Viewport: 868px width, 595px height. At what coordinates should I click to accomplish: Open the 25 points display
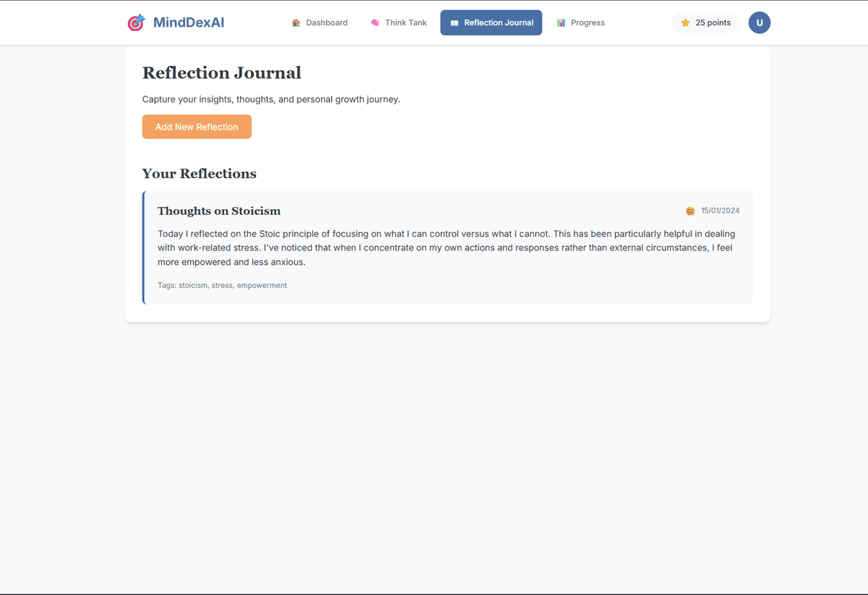(x=712, y=22)
